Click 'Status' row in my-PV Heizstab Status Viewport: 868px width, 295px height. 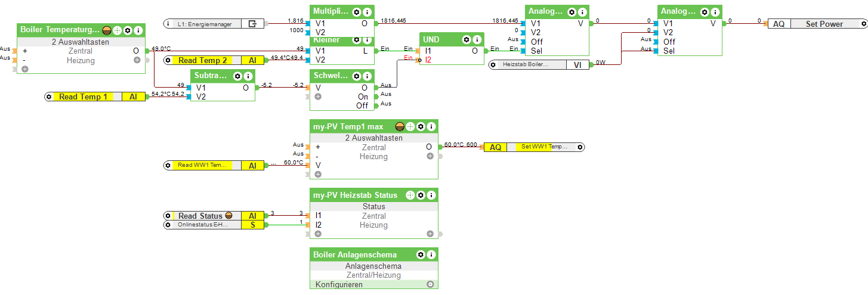pyautogui.click(x=373, y=207)
